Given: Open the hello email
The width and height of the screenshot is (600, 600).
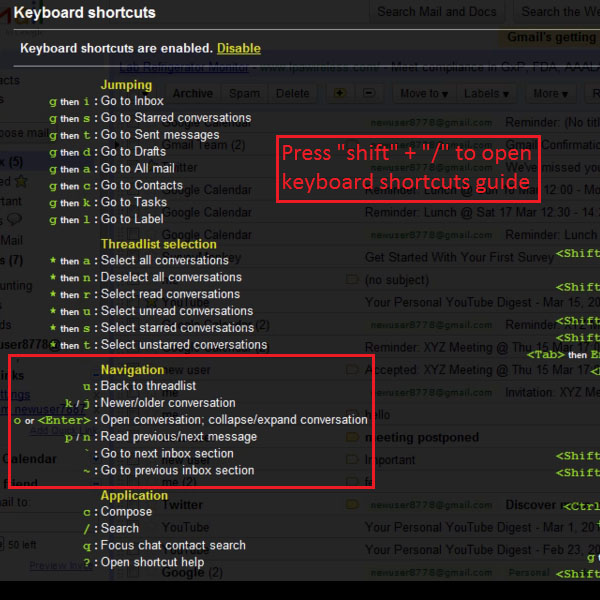Looking at the screenshot, I should click(377, 414).
